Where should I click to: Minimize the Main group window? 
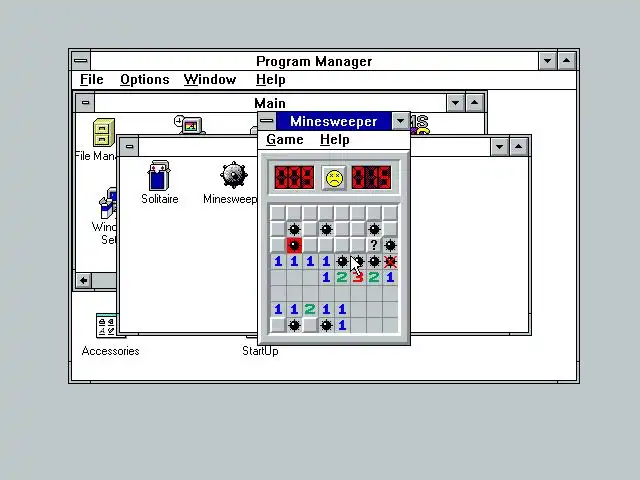pos(456,102)
